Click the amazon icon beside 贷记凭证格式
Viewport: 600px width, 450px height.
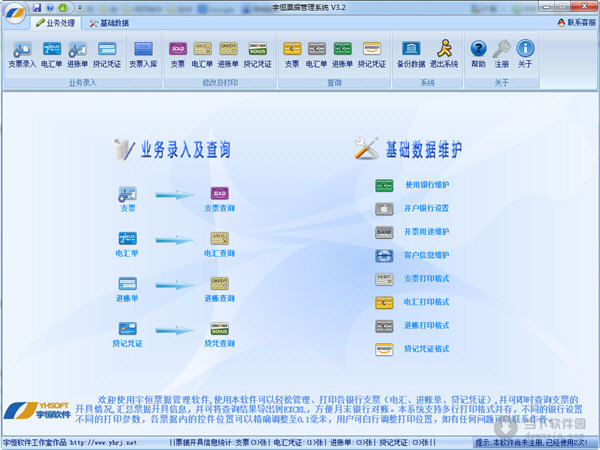coord(384,349)
